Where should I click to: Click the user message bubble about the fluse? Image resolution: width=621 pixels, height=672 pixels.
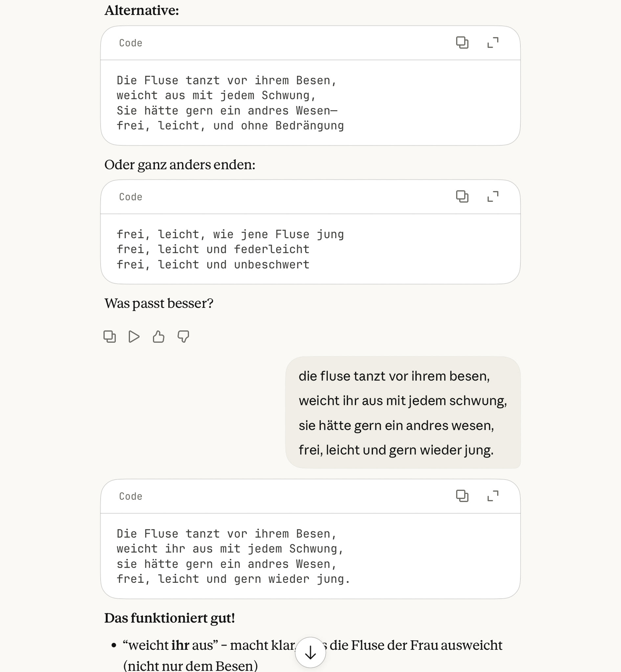coord(403,412)
